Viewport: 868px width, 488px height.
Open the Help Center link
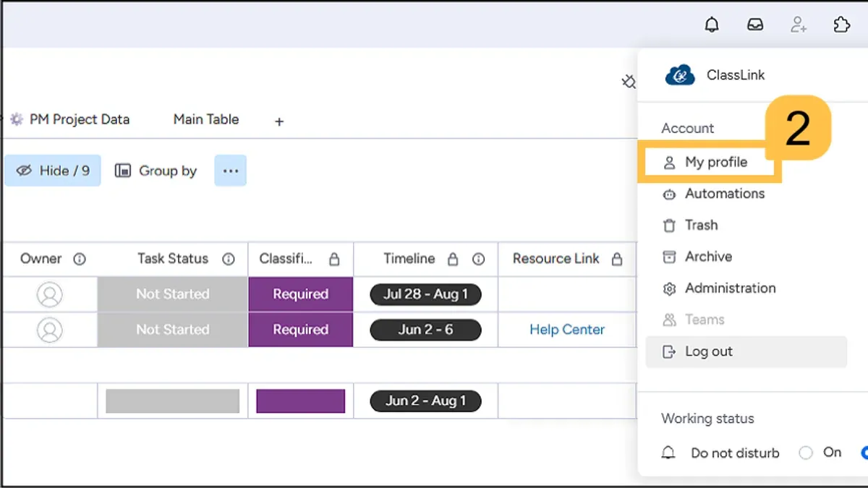[567, 330]
